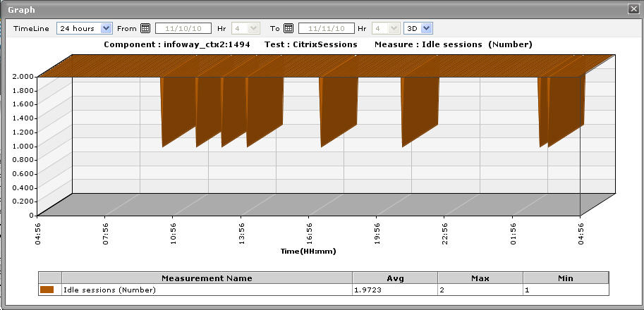Select the Idle sessions (Number) row cell
Screen dimensions: 644x310
coord(207,290)
